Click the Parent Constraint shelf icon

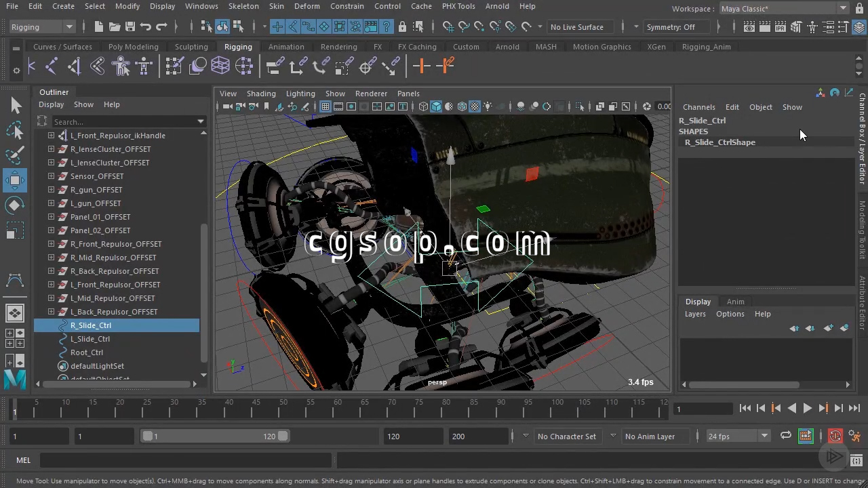[x=275, y=66]
